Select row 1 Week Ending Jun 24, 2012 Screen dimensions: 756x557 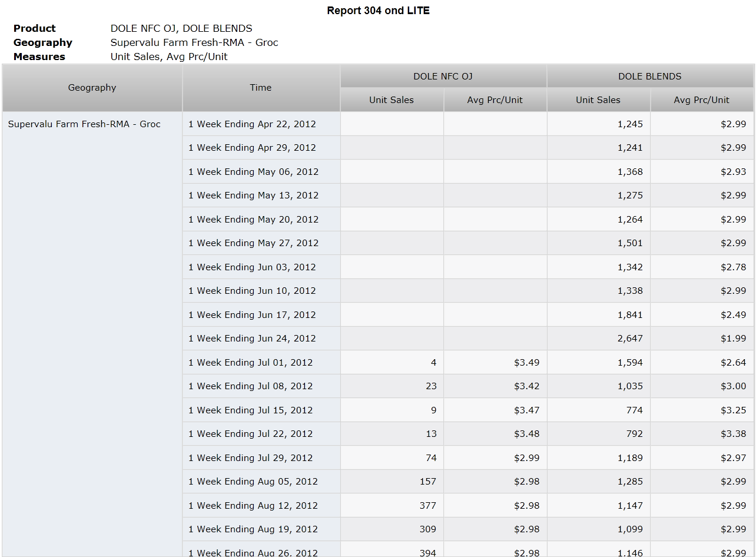tap(261, 339)
